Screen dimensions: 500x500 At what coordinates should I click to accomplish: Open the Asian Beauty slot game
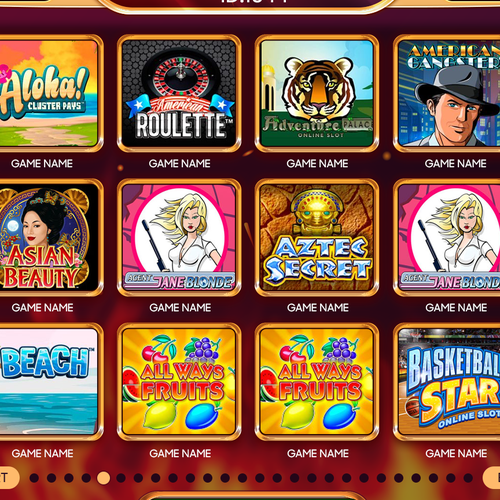(x=50, y=237)
